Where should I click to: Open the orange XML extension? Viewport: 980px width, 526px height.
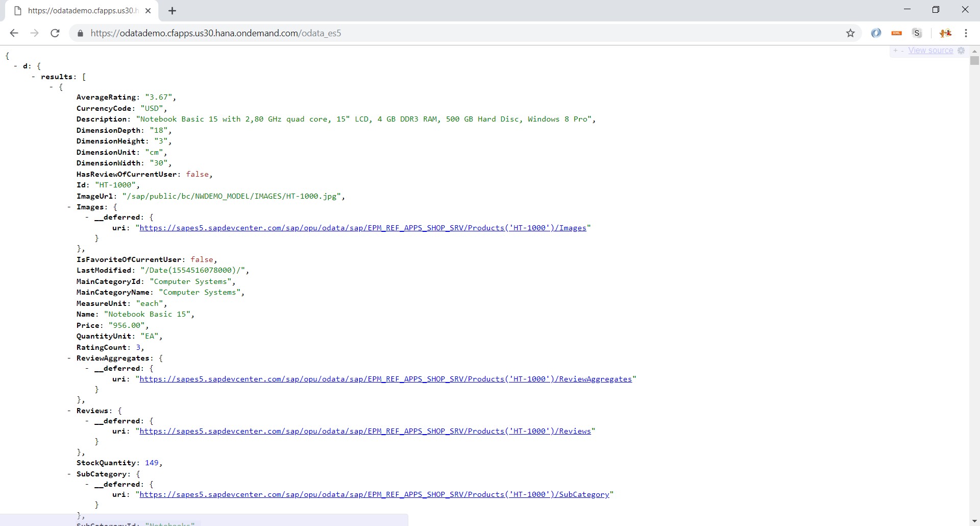[x=896, y=33]
